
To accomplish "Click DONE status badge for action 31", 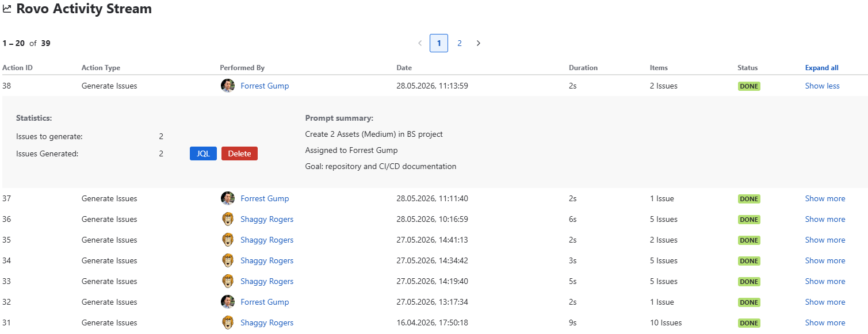I will coord(749,323).
